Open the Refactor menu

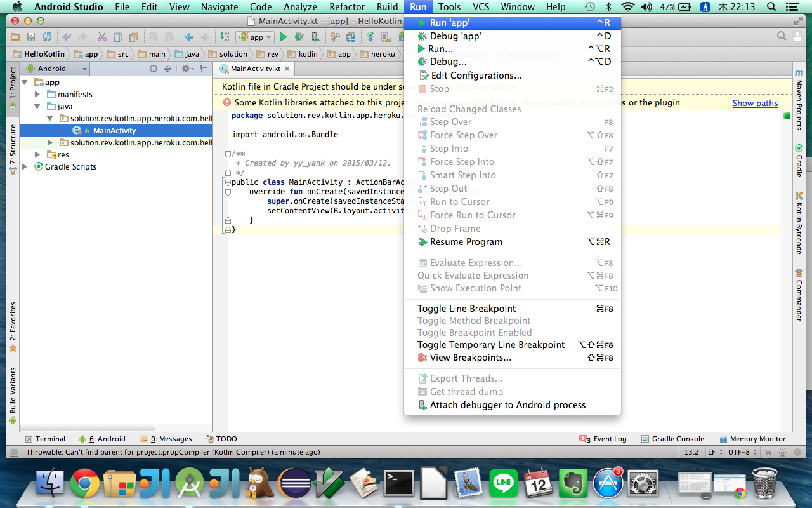pyautogui.click(x=347, y=7)
